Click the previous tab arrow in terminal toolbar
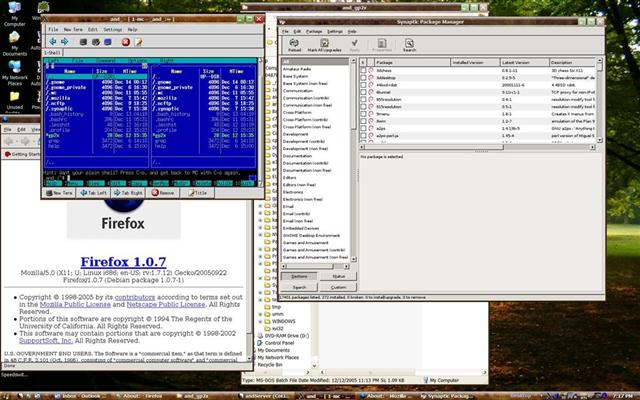 (53, 42)
